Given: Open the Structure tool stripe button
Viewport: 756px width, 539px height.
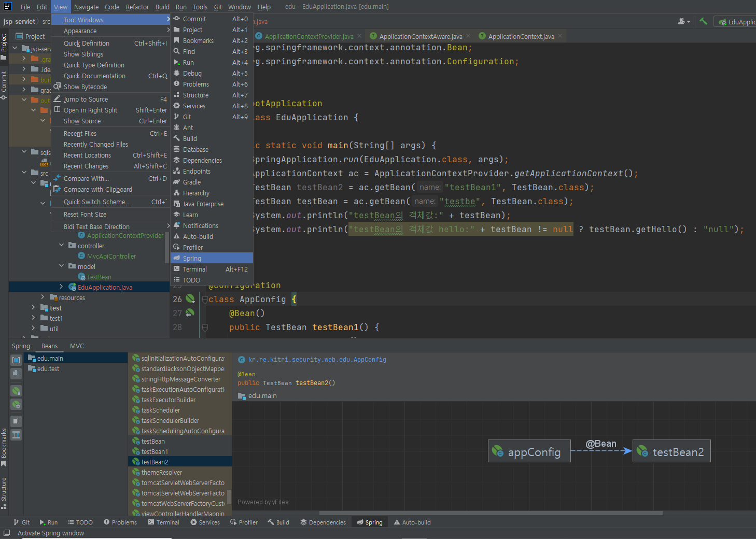Looking at the screenshot, I should coord(4,493).
